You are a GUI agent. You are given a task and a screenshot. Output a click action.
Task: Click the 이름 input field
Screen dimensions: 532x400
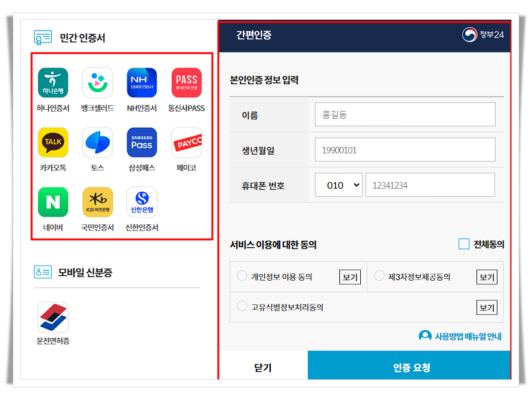405,115
